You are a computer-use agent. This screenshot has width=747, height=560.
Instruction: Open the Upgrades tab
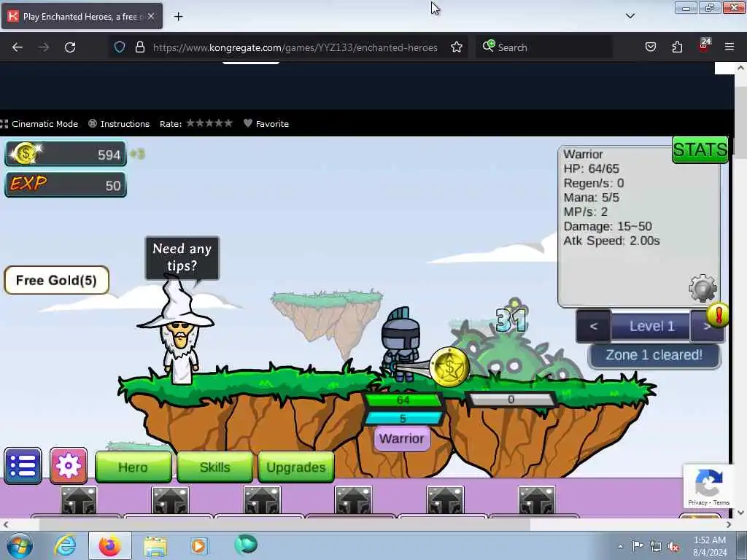[296, 467]
